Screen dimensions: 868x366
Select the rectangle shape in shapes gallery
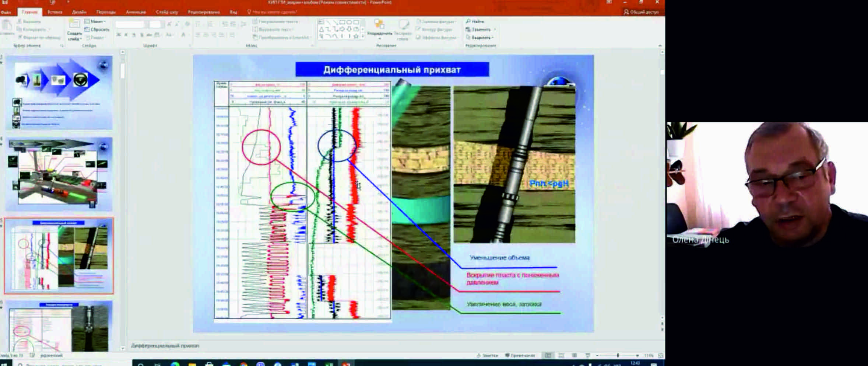[342, 22]
